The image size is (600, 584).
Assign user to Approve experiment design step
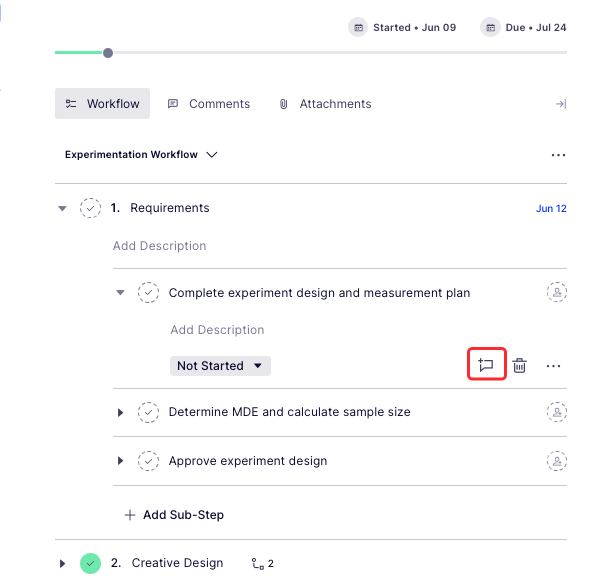click(556, 461)
